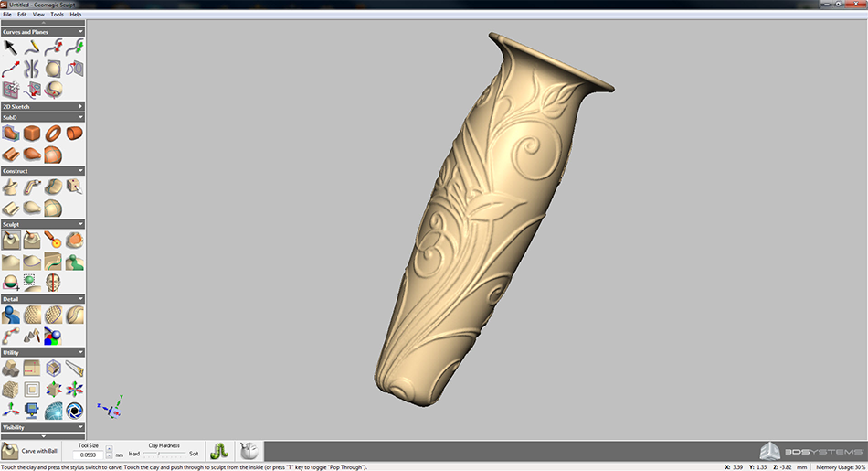Viewport: 868px width, 471px height.
Task: Activate the Carve with Ball sculpt tool
Action: coord(11,241)
